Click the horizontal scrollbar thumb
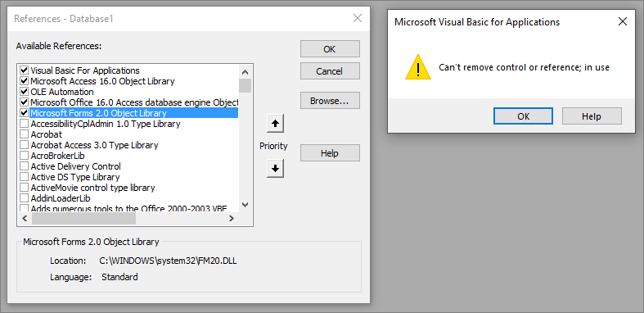The width and height of the screenshot is (644, 313). tap(83, 219)
